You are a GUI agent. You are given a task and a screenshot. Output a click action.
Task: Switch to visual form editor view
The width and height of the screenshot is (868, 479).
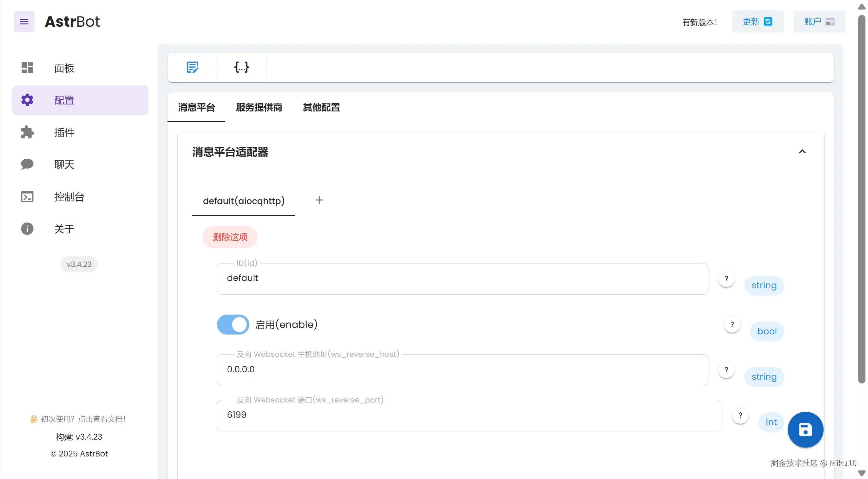(x=192, y=67)
